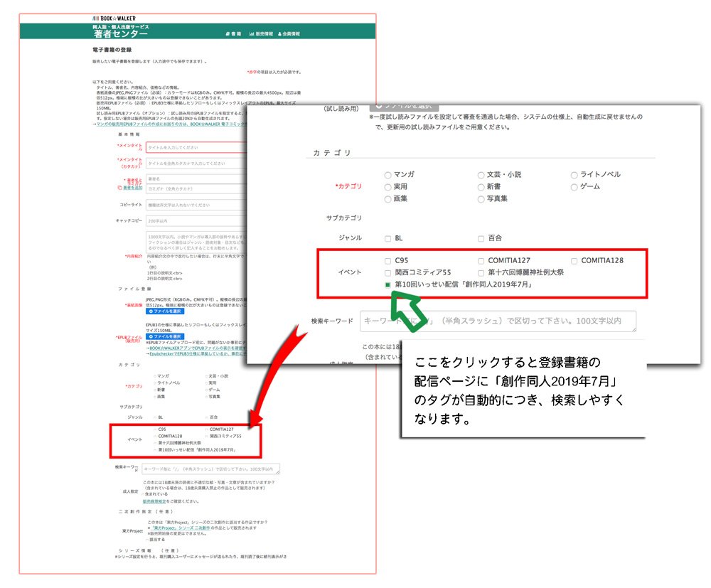Screen dimensions: 711x588
Task: Focus the メインタイトル title input field
Action: pos(196,147)
